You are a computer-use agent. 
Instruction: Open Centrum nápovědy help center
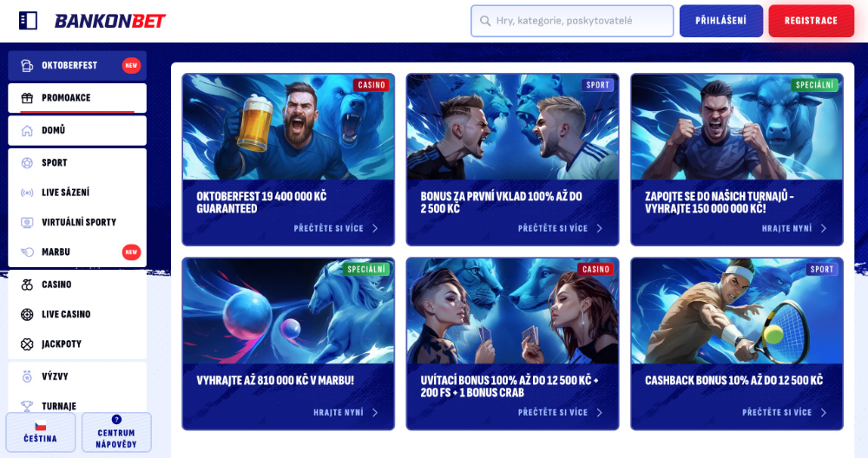coord(116,432)
